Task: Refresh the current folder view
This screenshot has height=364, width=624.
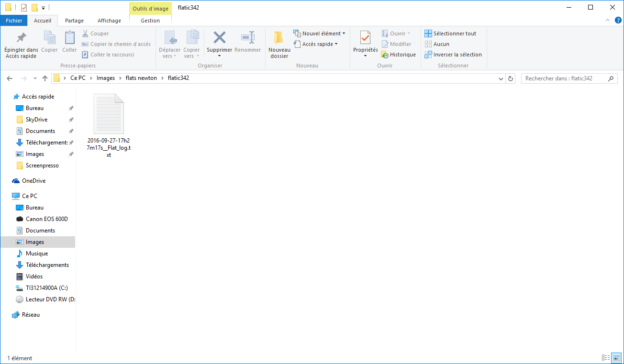Action: pos(511,78)
